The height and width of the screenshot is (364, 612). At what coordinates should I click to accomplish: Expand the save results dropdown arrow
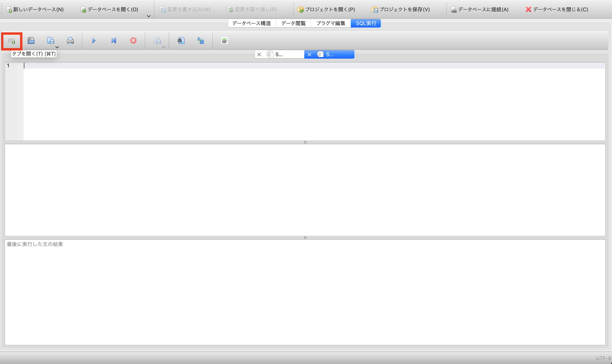point(164,47)
